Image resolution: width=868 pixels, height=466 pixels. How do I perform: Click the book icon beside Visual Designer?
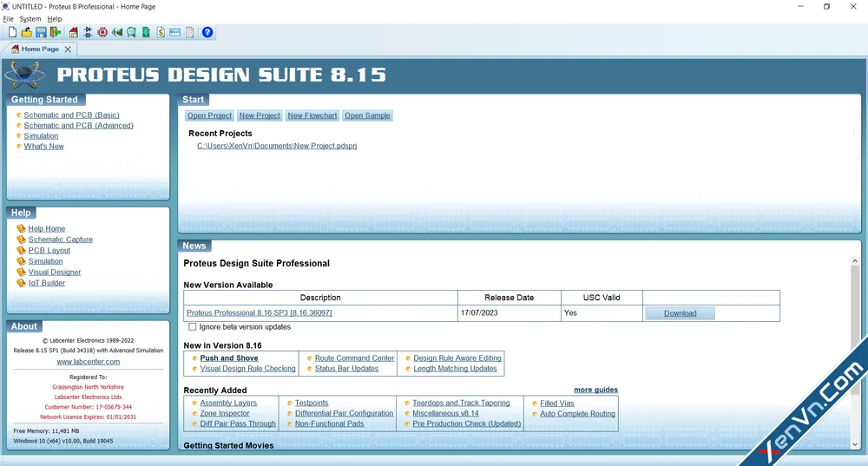pyautogui.click(x=21, y=272)
